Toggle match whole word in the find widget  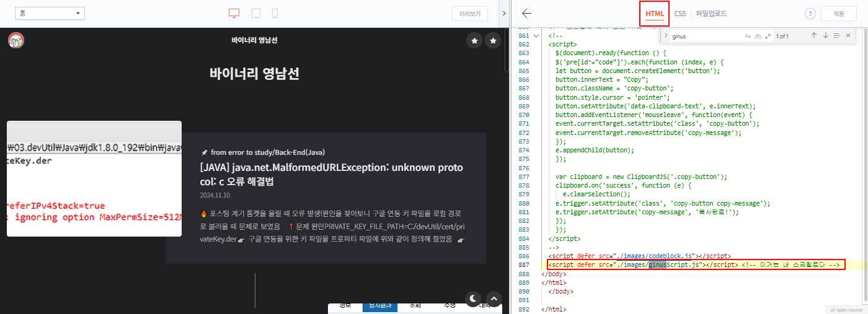point(758,36)
